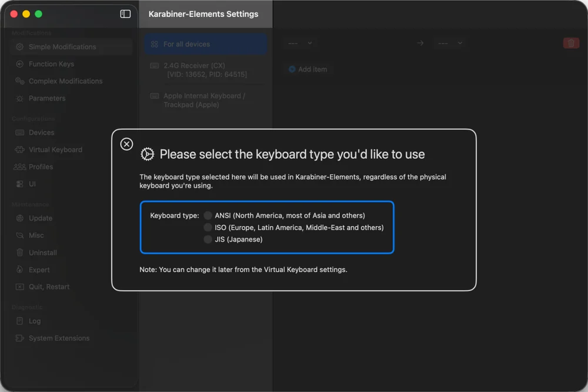
Task: Close the keyboard type dialog
Action: coord(126,144)
